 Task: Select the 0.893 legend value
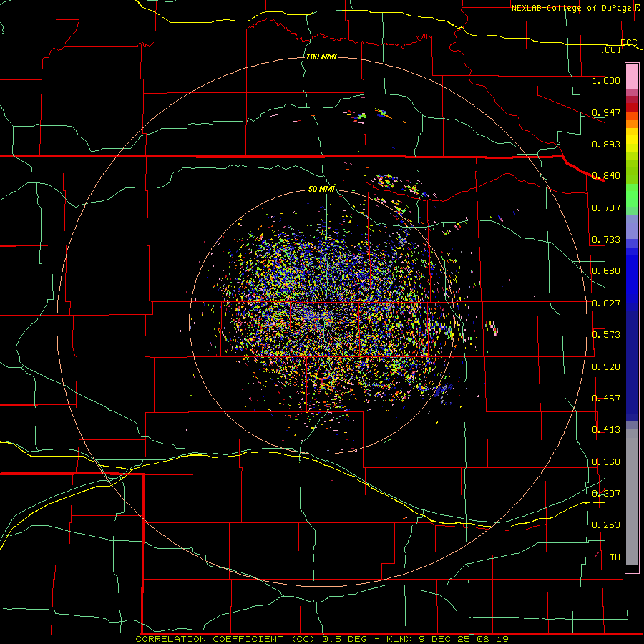tap(606, 144)
